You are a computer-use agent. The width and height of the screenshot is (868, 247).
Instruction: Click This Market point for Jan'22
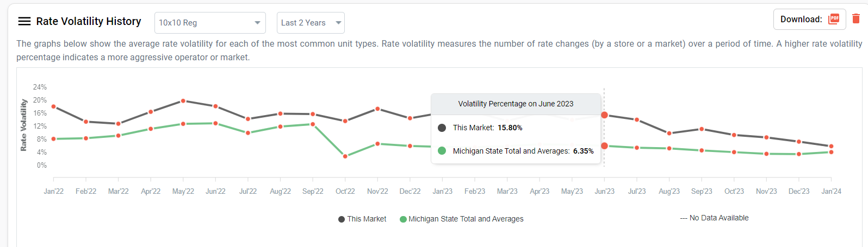point(53,106)
